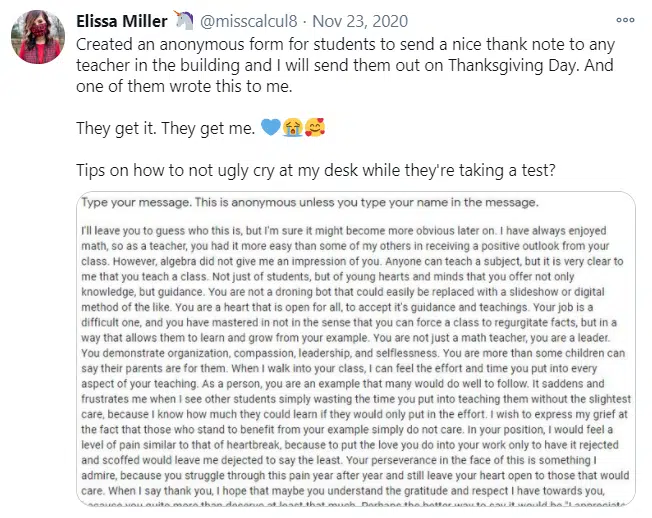652x518 pixels.
Task: Open the @misscalcul8 handle link
Action: pyautogui.click(x=249, y=21)
